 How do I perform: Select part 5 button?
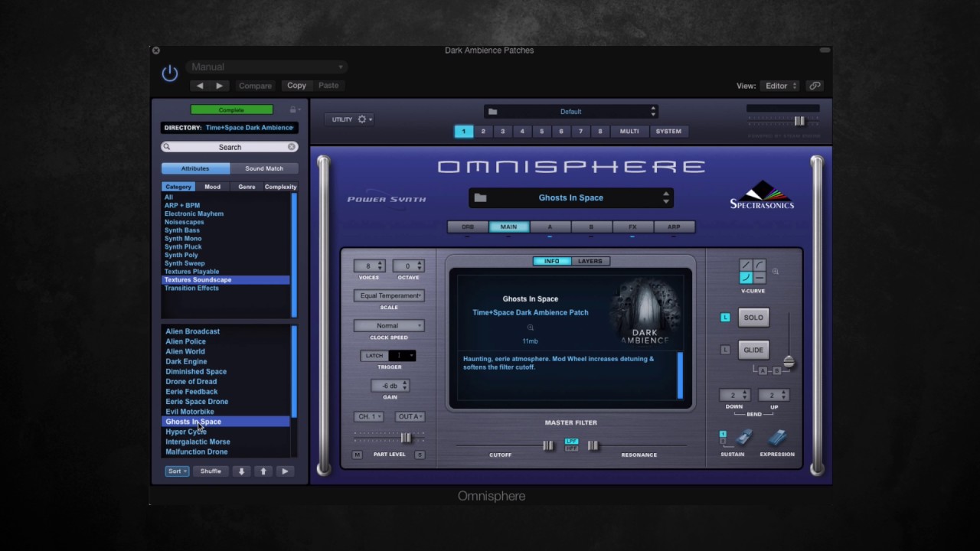coord(541,132)
